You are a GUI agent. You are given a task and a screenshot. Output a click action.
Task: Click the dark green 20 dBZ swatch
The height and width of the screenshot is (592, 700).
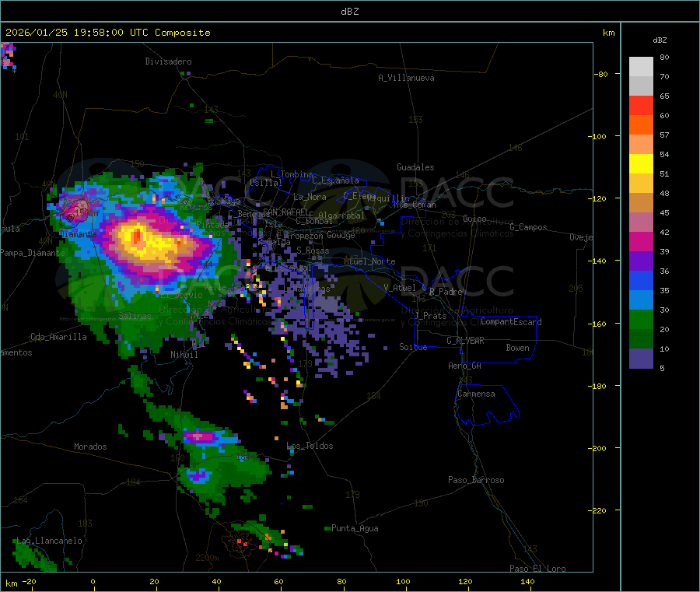click(641, 338)
